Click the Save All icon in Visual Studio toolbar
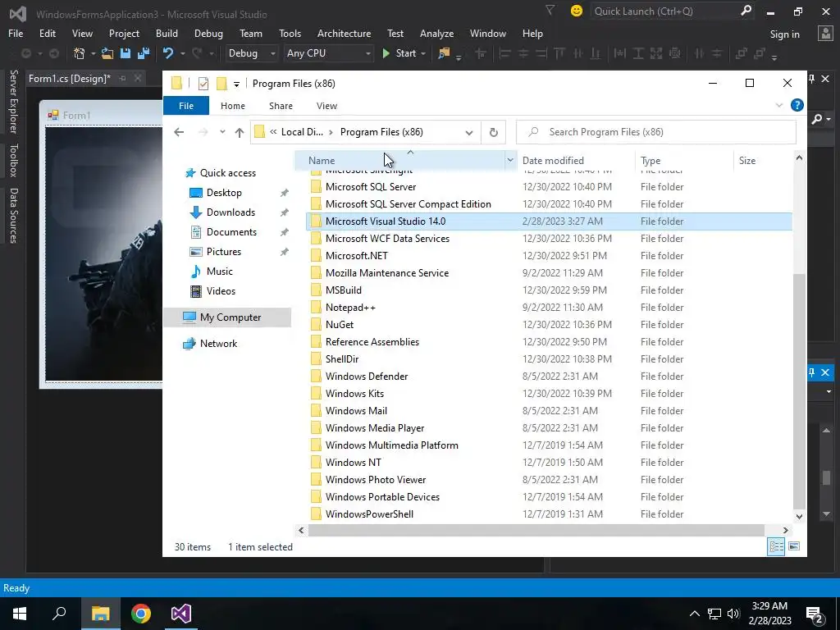Viewport: 840px width, 630px height. (143, 53)
